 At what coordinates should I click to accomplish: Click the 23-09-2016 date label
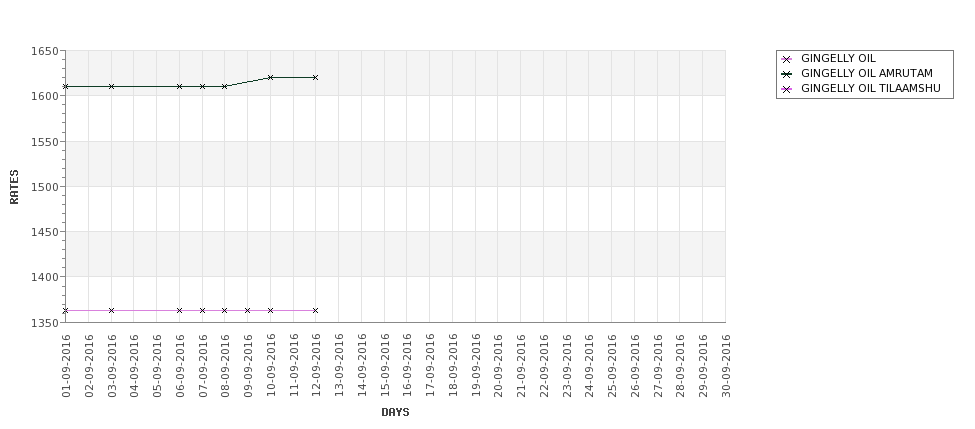(x=566, y=366)
